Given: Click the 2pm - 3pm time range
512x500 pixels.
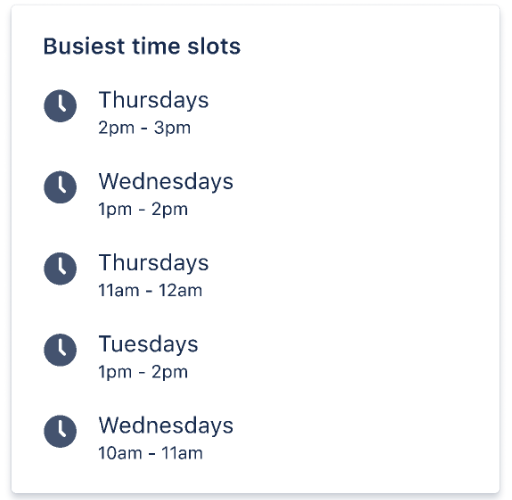Looking at the screenshot, I should pos(144,128).
